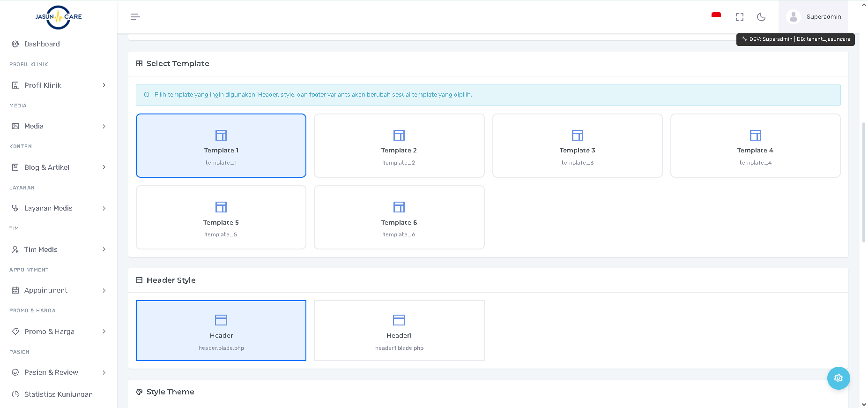Expand the Profil Klinik submenu chevron
This screenshot has height=408, width=868.
click(x=104, y=85)
